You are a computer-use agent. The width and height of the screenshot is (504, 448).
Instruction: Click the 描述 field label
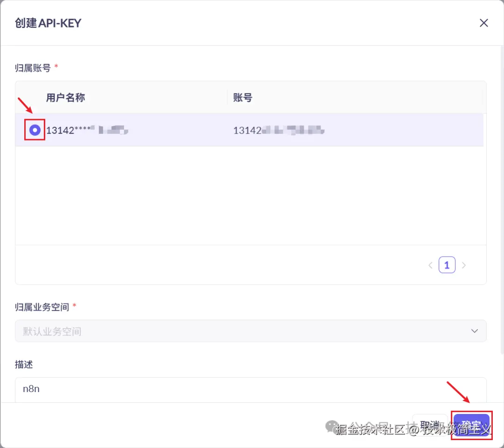[x=24, y=364]
